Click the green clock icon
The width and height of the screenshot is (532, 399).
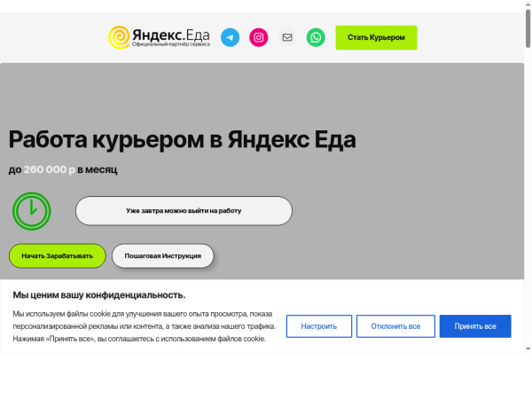32,211
